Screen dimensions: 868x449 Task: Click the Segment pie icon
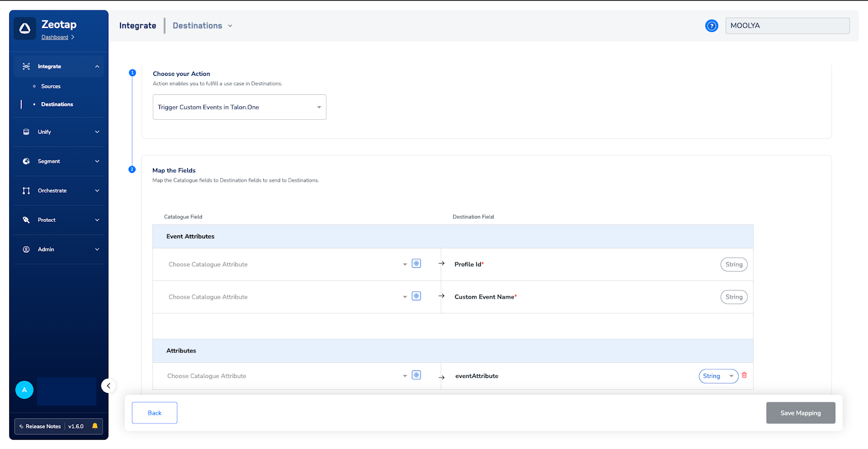click(x=26, y=161)
